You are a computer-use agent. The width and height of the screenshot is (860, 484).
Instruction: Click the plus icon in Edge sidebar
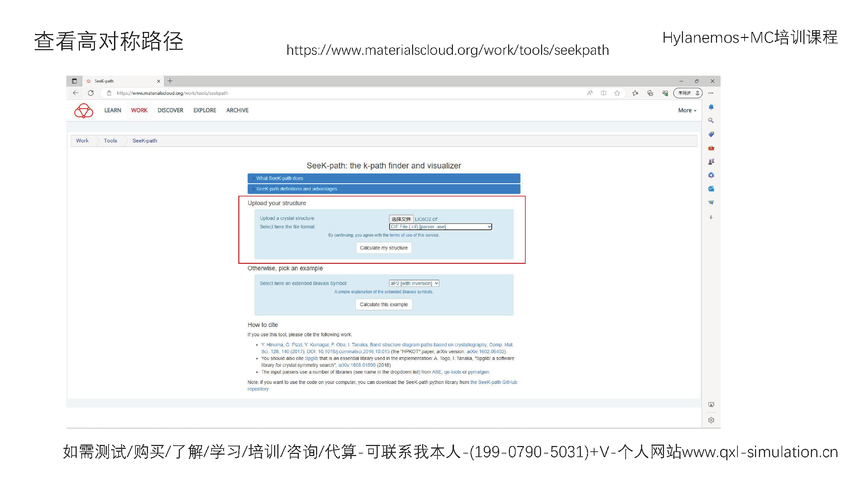[x=711, y=217]
